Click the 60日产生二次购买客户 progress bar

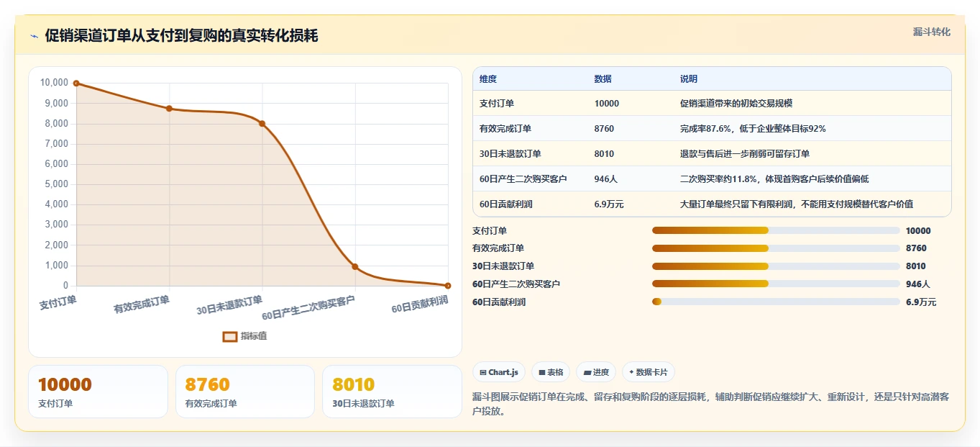click(776, 284)
